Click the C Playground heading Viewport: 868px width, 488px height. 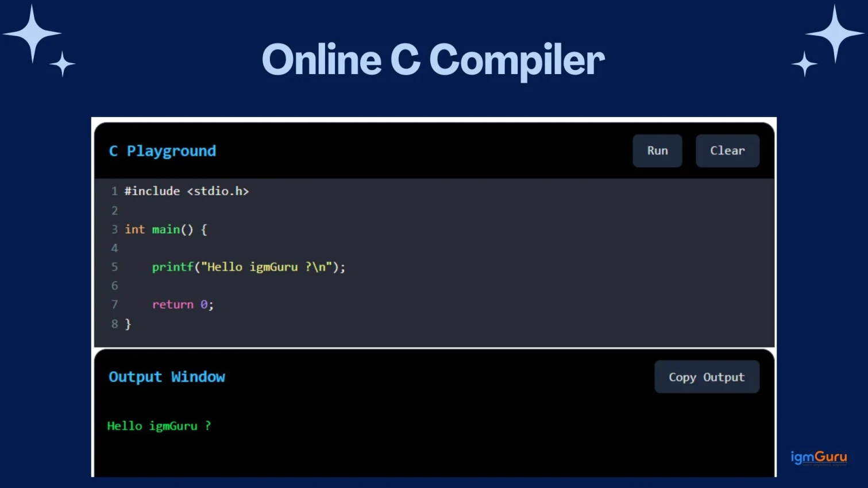[x=163, y=151]
